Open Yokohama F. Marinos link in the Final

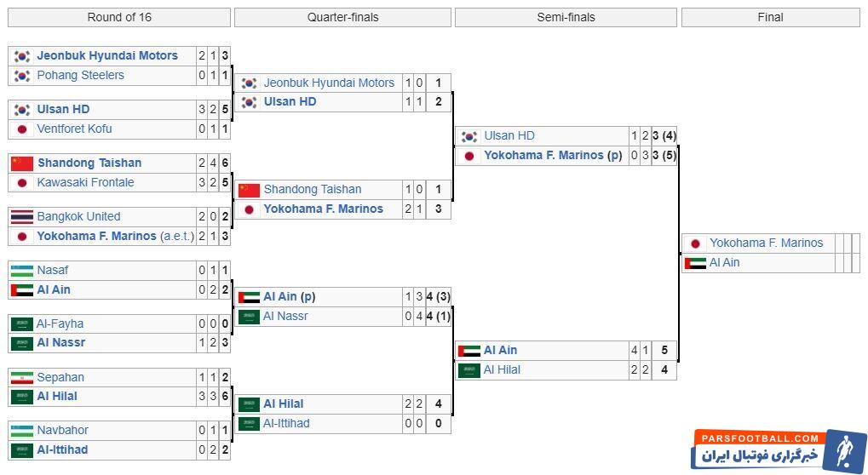[766, 243]
